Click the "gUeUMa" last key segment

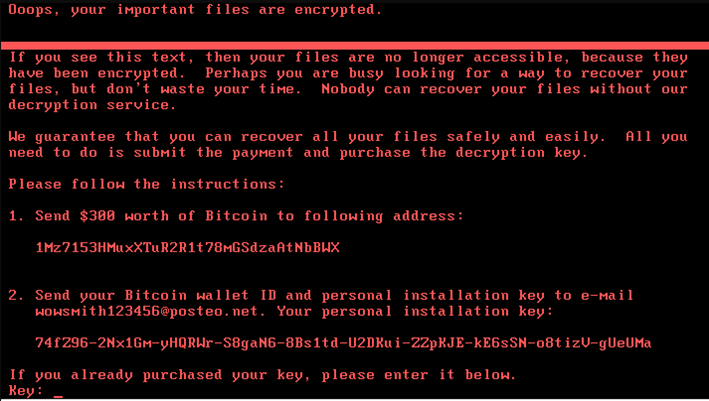(625, 343)
